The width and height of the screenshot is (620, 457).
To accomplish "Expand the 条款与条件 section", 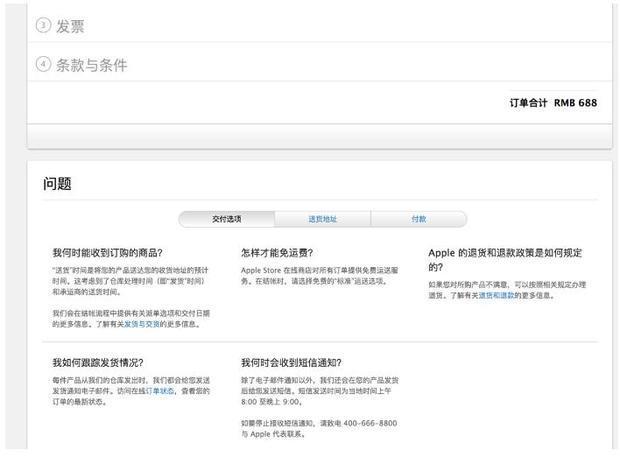I will tap(91, 65).
